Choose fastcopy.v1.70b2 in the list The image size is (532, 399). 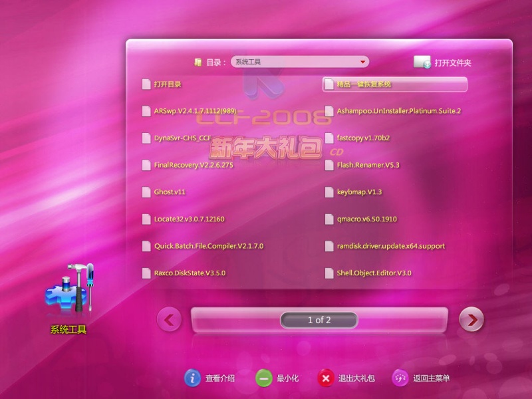click(362, 138)
